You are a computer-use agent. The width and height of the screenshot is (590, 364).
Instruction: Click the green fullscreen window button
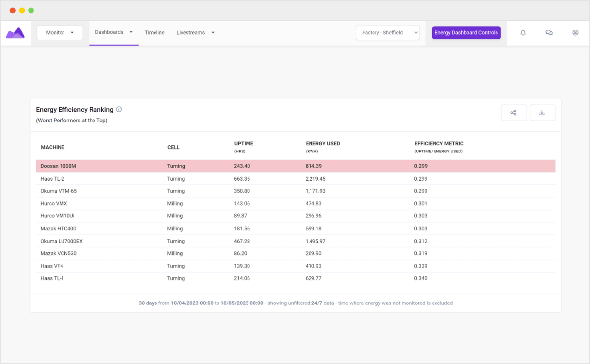[31, 9]
